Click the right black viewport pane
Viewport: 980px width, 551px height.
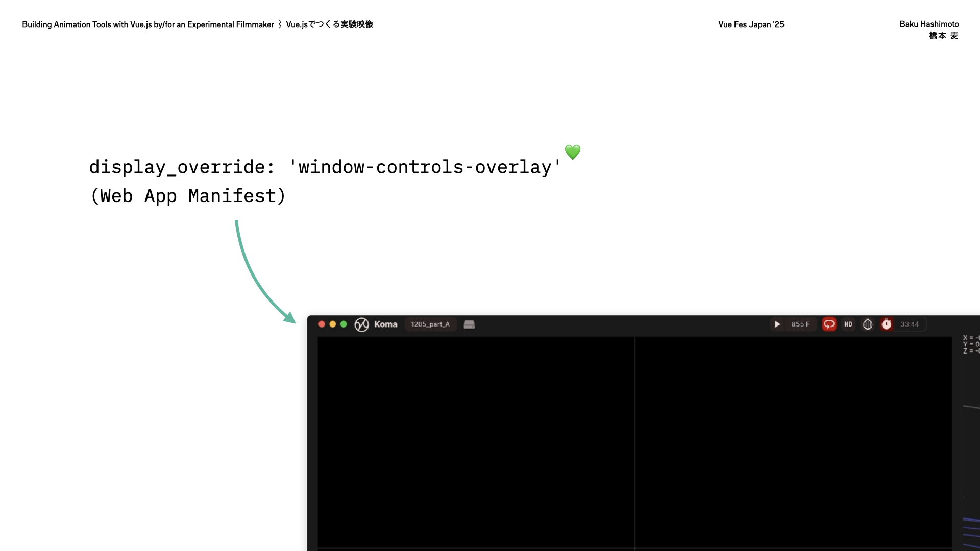click(x=793, y=441)
